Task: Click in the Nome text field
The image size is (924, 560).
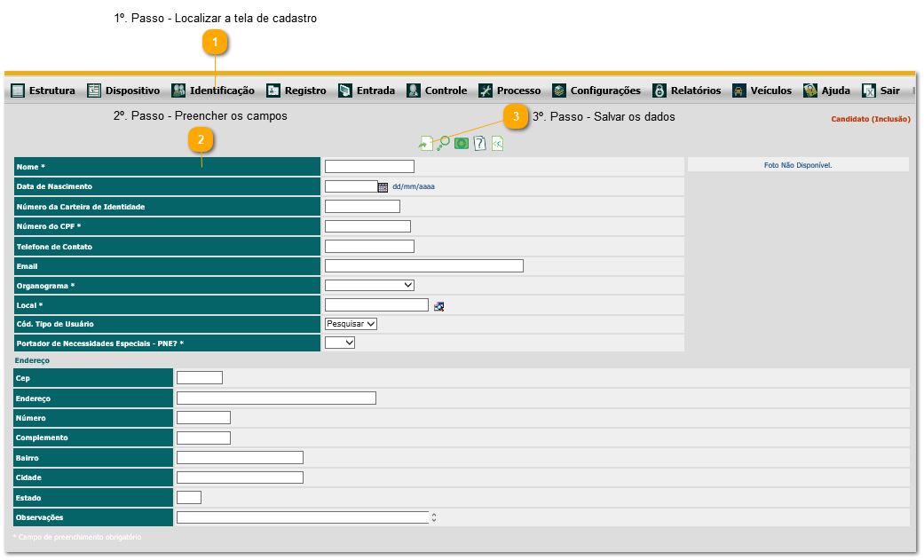Action: point(369,167)
